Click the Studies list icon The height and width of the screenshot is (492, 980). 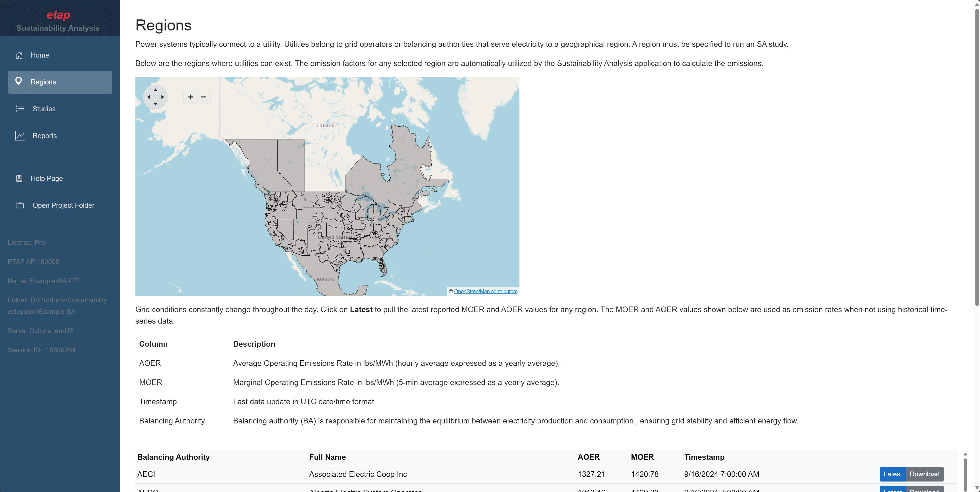coord(20,109)
